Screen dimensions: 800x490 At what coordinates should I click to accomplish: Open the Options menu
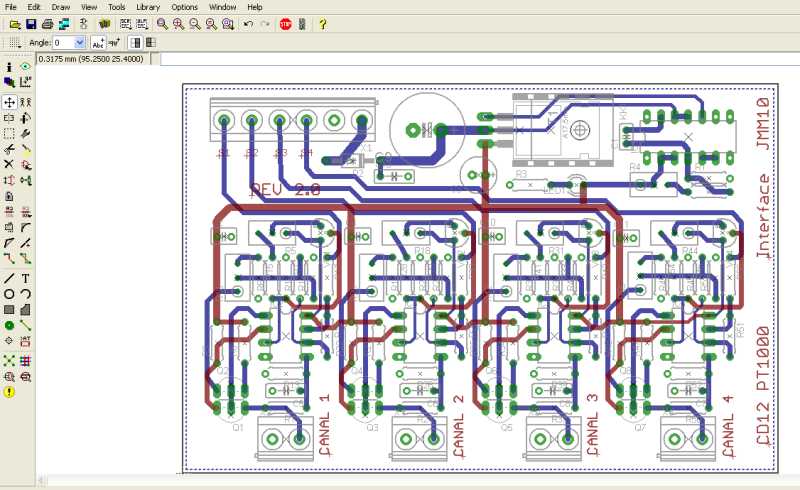184,7
